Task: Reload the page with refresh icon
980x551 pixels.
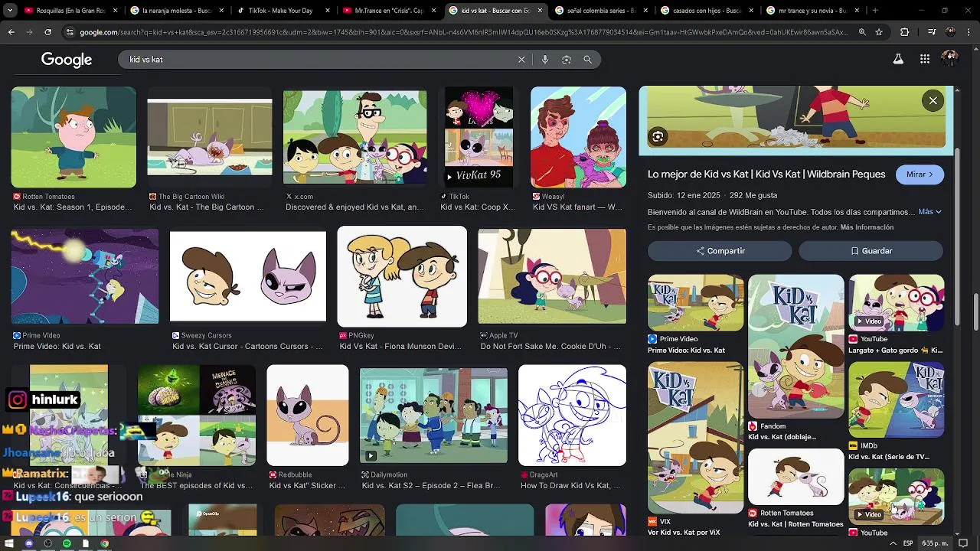Action: click(x=47, y=32)
